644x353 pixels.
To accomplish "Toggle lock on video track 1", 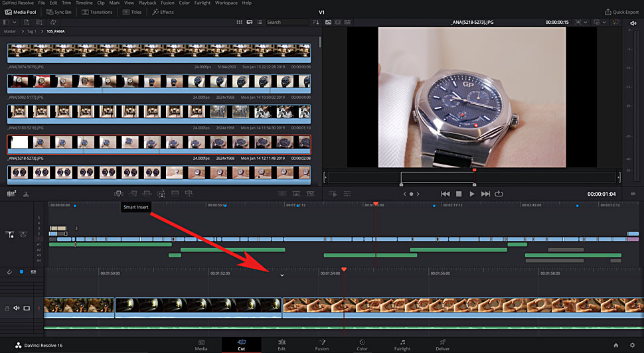I will [x=7, y=308].
